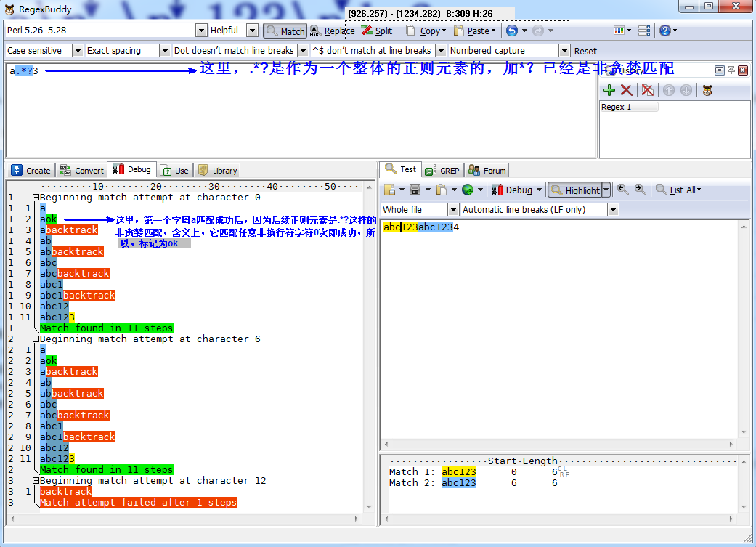The height and width of the screenshot is (547, 756).
Task: Click the previous match magnifier icon
Action: click(622, 190)
